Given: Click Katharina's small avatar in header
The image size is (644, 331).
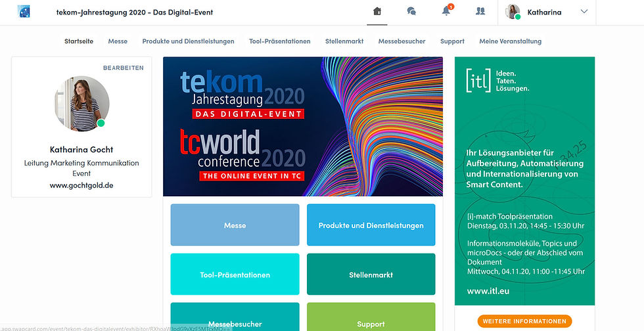Looking at the screenshot, I should [x=513, y=12].
